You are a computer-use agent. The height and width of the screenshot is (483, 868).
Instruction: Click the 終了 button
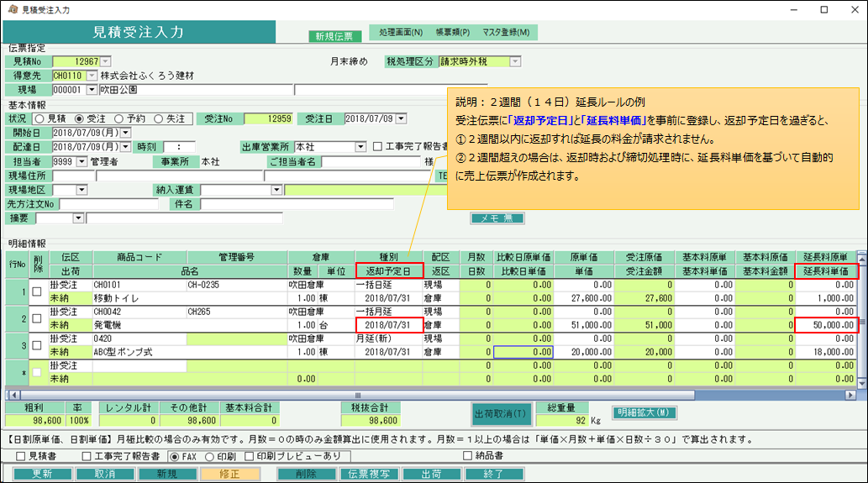pyautogui.click(x=494, y=474)
